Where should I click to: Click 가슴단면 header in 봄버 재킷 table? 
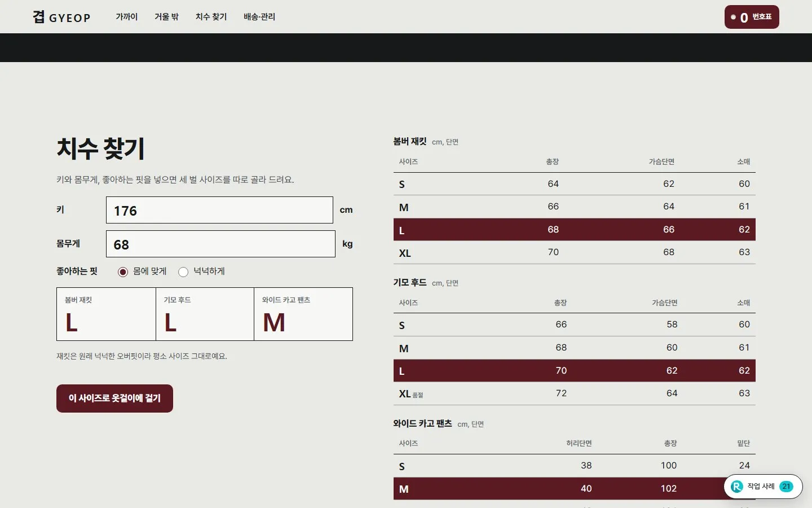[x=661, y=162]
